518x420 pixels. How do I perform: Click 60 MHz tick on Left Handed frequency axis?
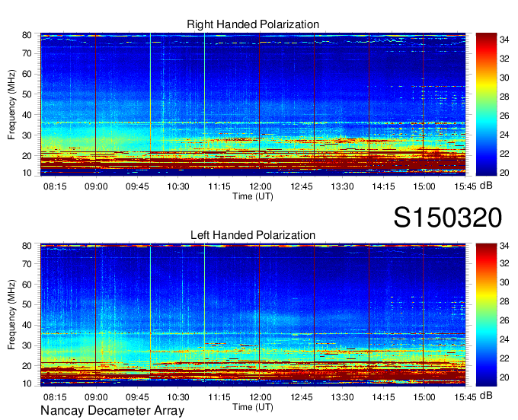coord(27,285)
